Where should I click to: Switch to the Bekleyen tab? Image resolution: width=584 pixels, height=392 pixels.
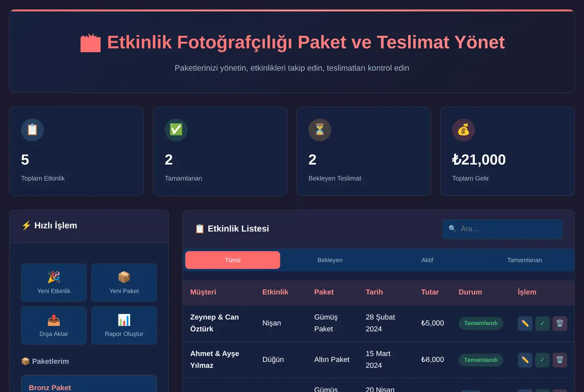pyautogui.click(x=330, y=260)
